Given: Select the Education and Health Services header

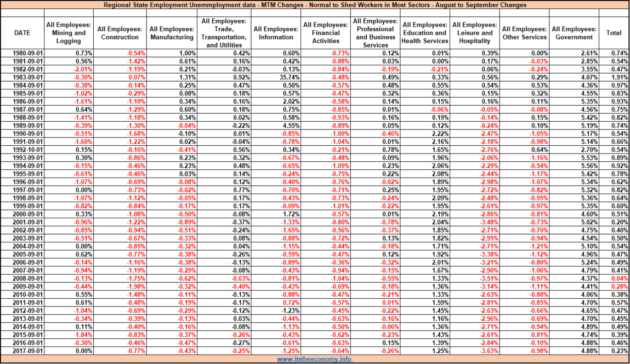Looking at the screenshot, I should pos(425,33).
